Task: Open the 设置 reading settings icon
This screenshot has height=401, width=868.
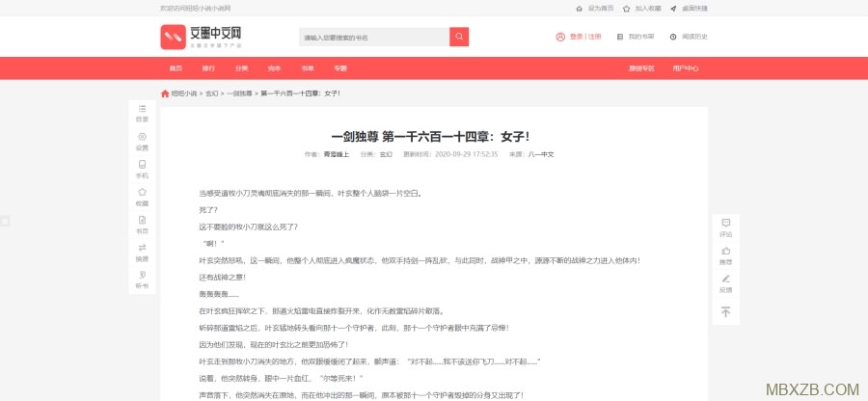Action: pos(143,137)
